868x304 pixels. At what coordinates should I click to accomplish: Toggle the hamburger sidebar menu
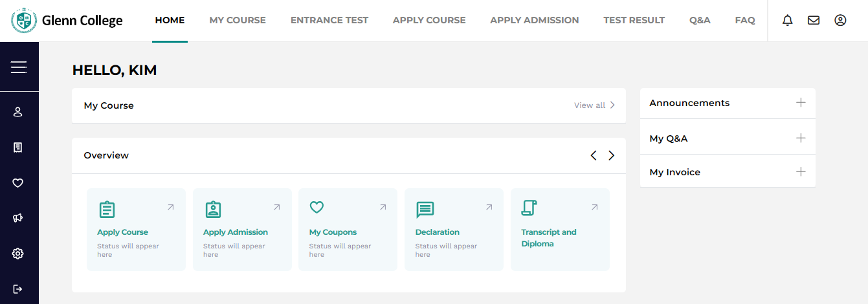click(19, 67)
